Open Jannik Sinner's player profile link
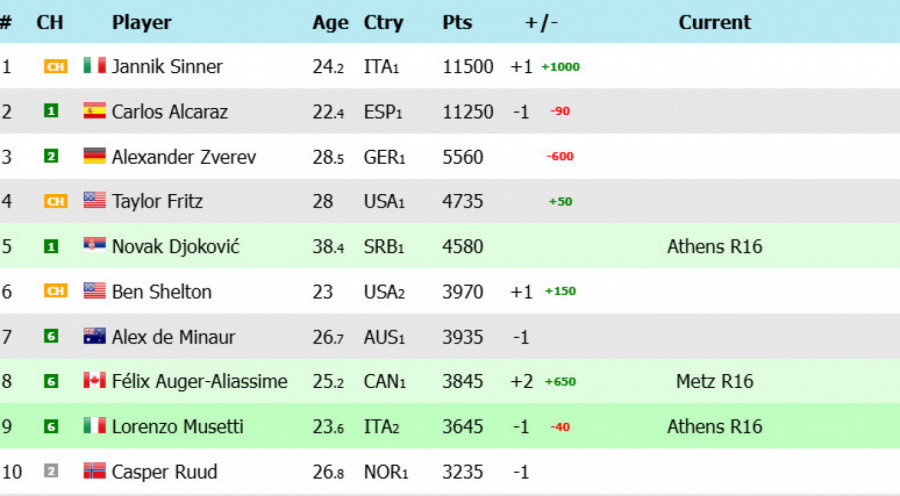This screenshot has width=900, height=496. [x=167, y=66]
